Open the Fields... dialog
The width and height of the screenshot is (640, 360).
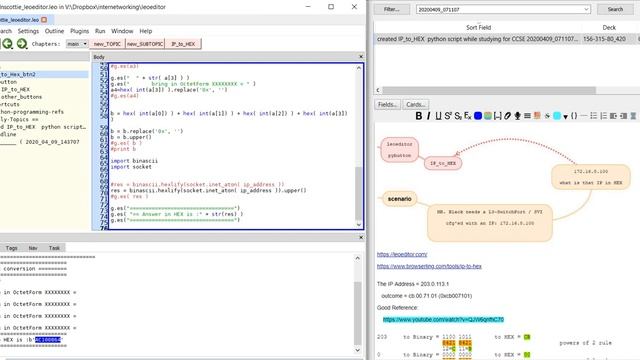coord(387,104)
